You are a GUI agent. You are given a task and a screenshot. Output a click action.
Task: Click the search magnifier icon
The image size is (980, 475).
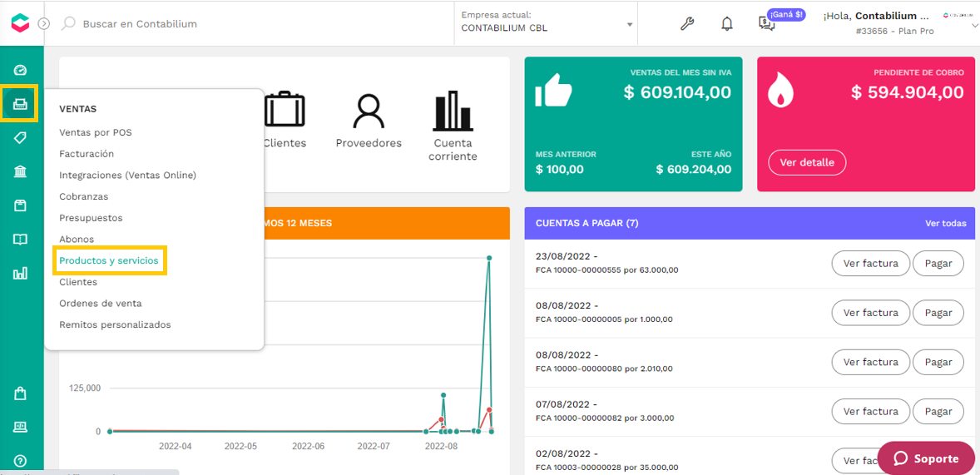pyautogui.click(x=68, y=24)
